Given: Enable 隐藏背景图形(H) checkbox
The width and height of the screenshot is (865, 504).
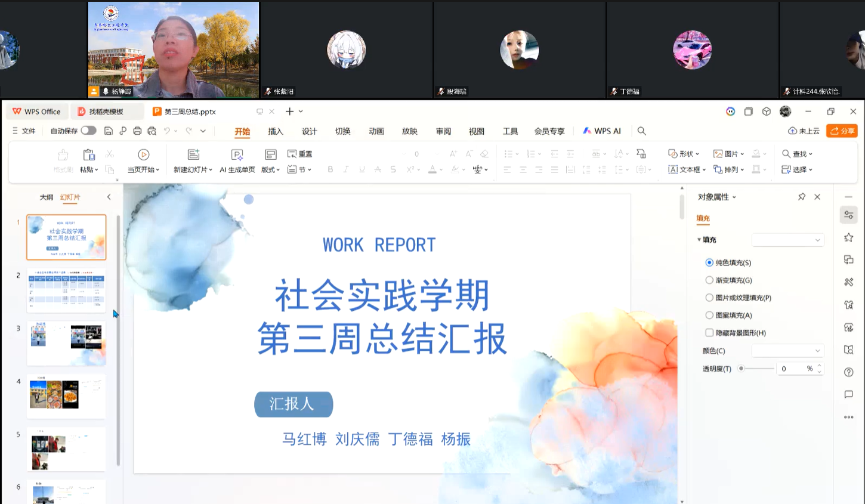Looking at the screenshot, I should coord(709,333).
